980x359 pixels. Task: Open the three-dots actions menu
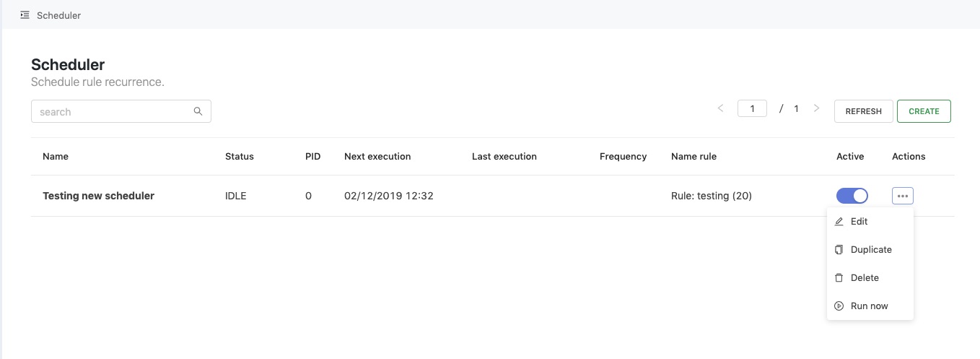pos(903,196)
